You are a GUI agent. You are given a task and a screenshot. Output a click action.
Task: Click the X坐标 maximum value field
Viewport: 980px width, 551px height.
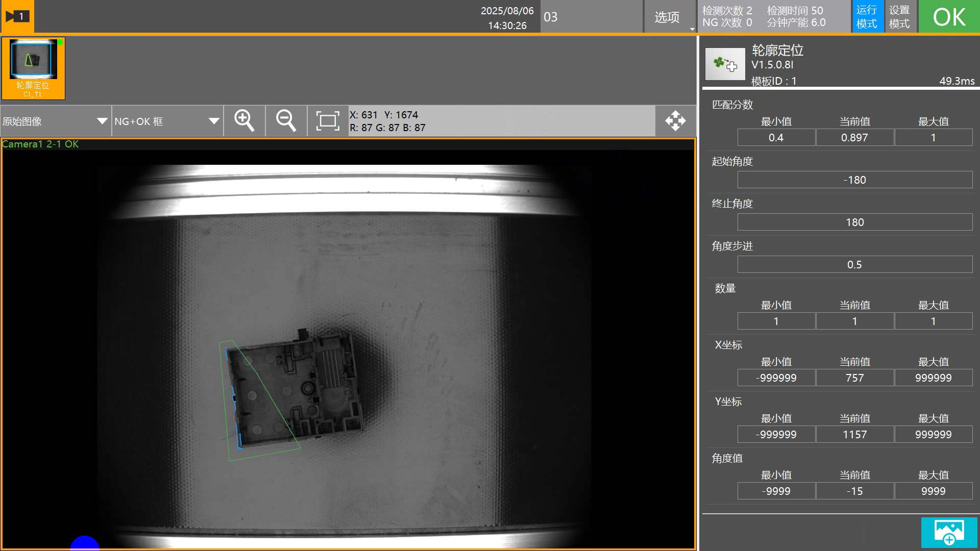[933, 378]
